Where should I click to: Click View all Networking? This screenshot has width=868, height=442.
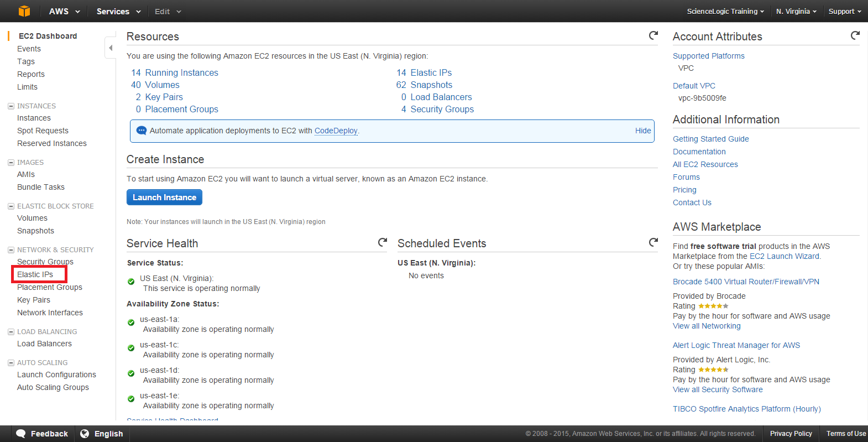coord(707,326)
